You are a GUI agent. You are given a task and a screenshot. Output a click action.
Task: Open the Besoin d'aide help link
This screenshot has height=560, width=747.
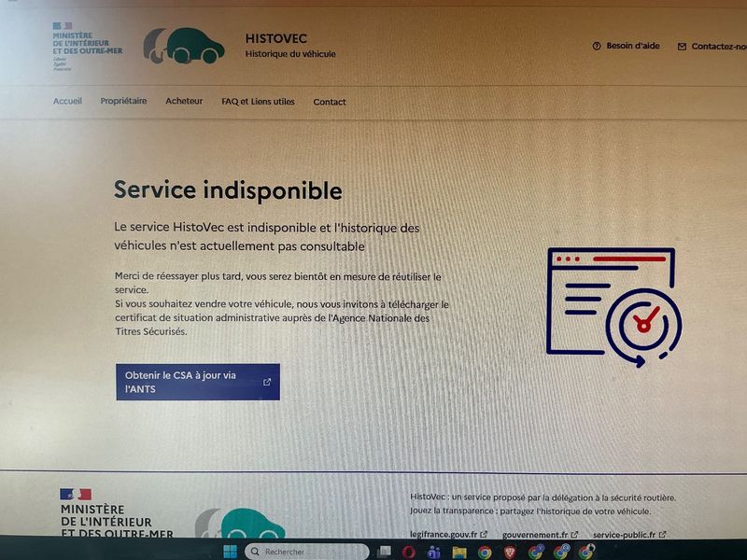click(626, 46)
